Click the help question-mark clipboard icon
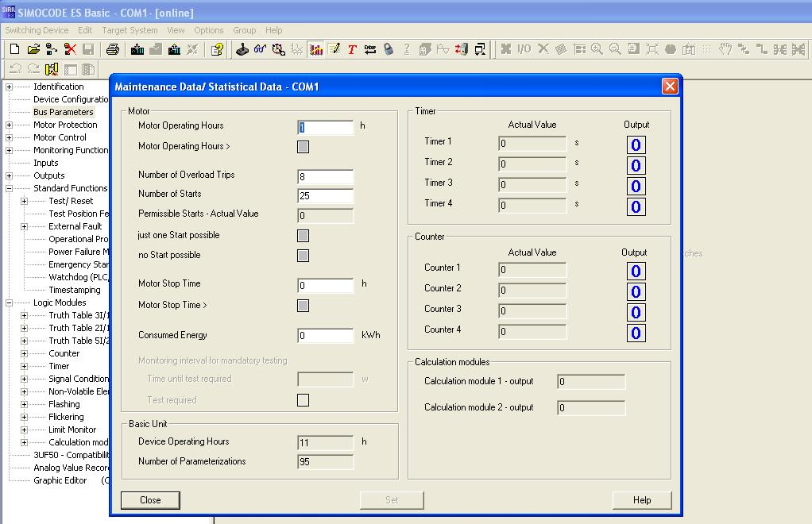The width and height of the screenshot is (812, 524). coord(217,49)
